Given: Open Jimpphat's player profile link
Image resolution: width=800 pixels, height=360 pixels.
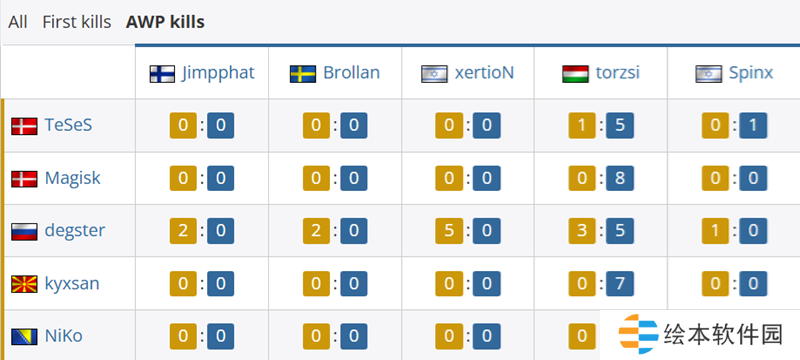Looking at the screenshot, I should [218, 73].
